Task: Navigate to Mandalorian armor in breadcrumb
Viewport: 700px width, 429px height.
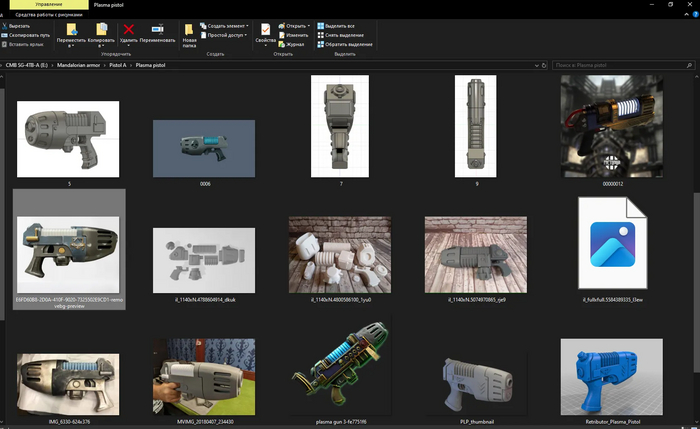Action: (71, 65)
